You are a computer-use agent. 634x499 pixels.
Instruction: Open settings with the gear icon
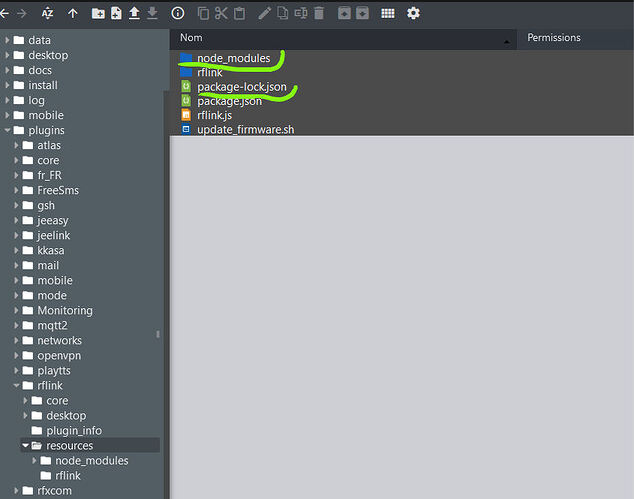[x=413, y=13]
